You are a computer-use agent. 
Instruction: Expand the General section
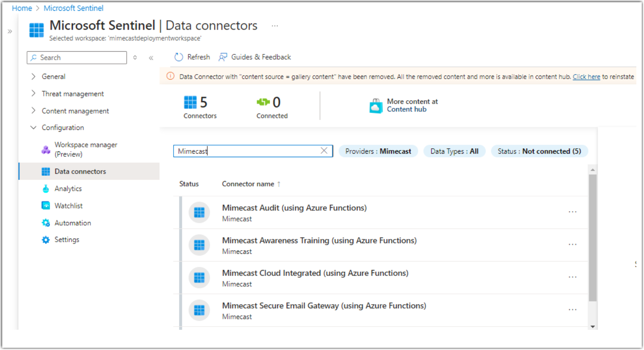click(53, 76)
